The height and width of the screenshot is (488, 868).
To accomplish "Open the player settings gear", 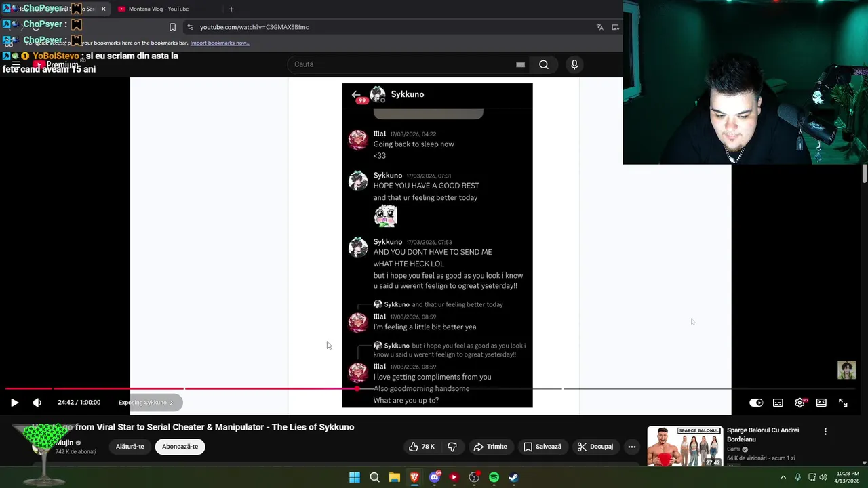I will coord(800,403).
